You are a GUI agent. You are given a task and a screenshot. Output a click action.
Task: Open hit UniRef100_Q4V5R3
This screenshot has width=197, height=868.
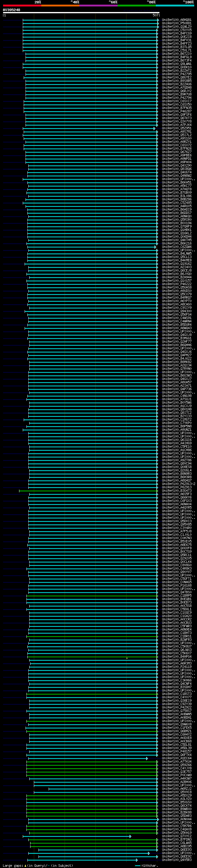176,860
